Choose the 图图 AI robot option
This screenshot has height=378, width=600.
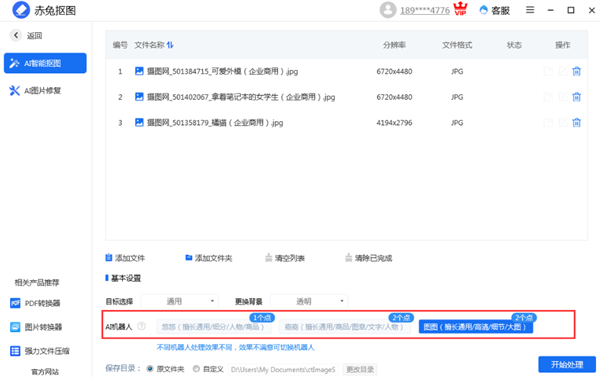point(476,327)
